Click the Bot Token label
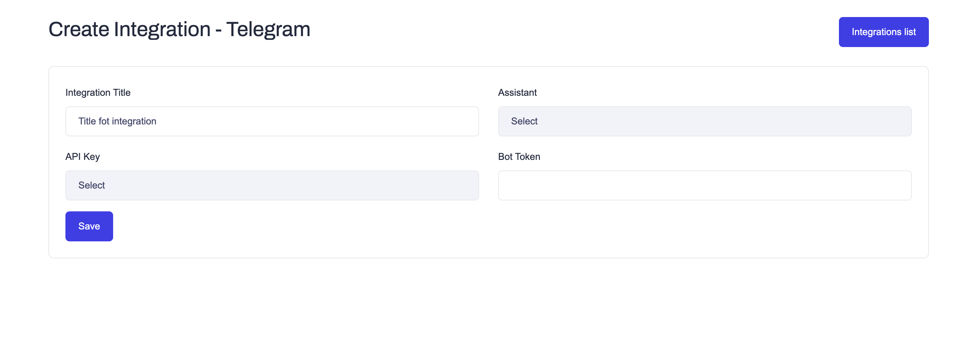This screenshot has width=980, height=345. coord(519,156)
